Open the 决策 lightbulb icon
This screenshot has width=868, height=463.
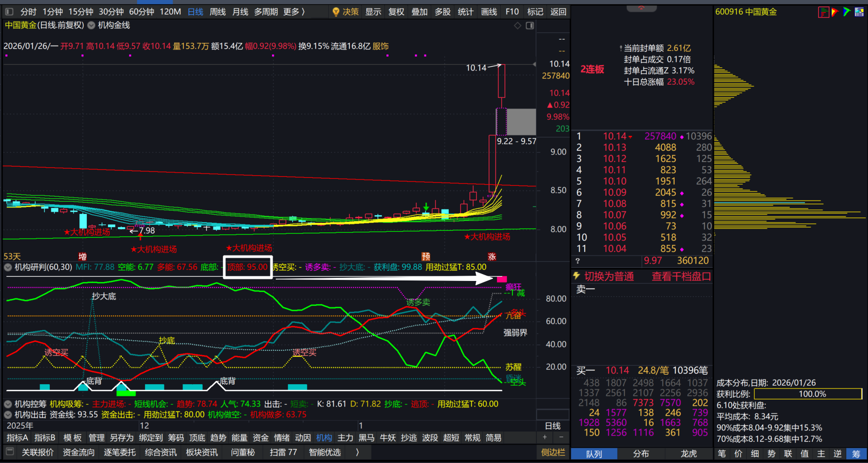pyautogui.click(x=336, y=12)
